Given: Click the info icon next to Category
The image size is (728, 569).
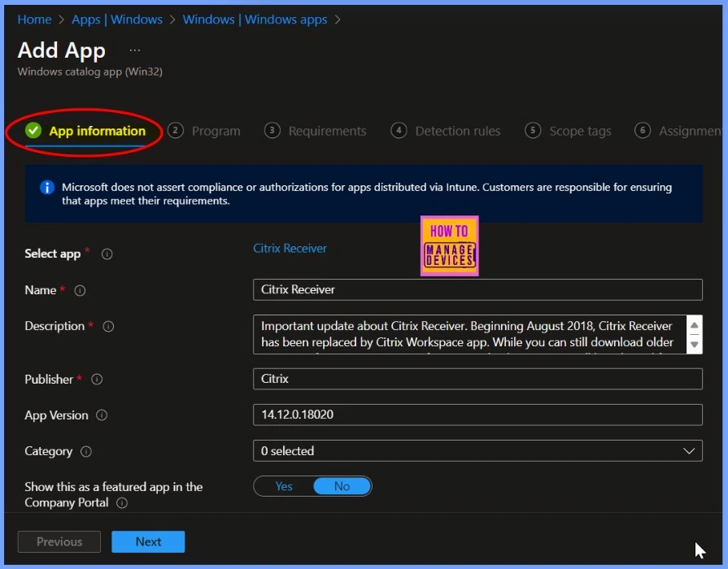Looking at the screenshot, I should point(86,451).
